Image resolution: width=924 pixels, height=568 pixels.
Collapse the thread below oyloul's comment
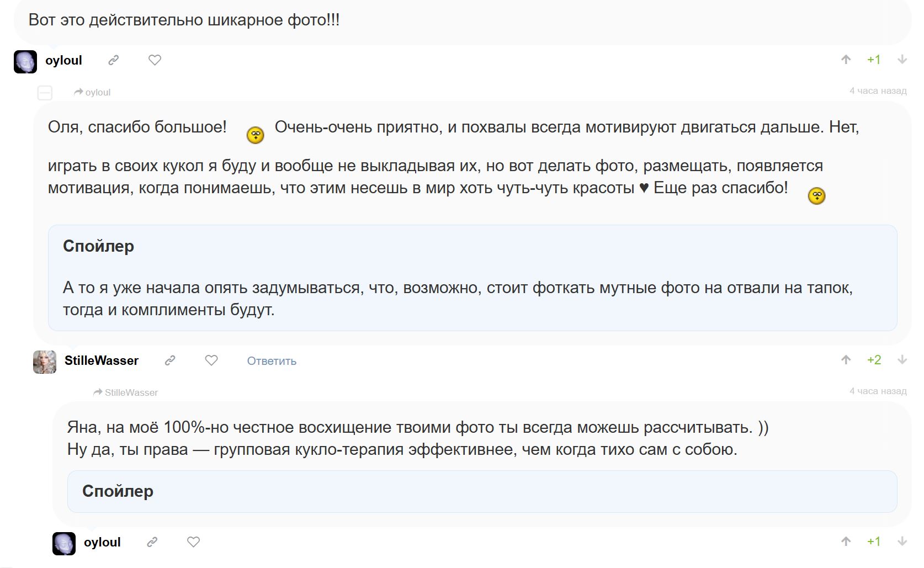(45, 93)
